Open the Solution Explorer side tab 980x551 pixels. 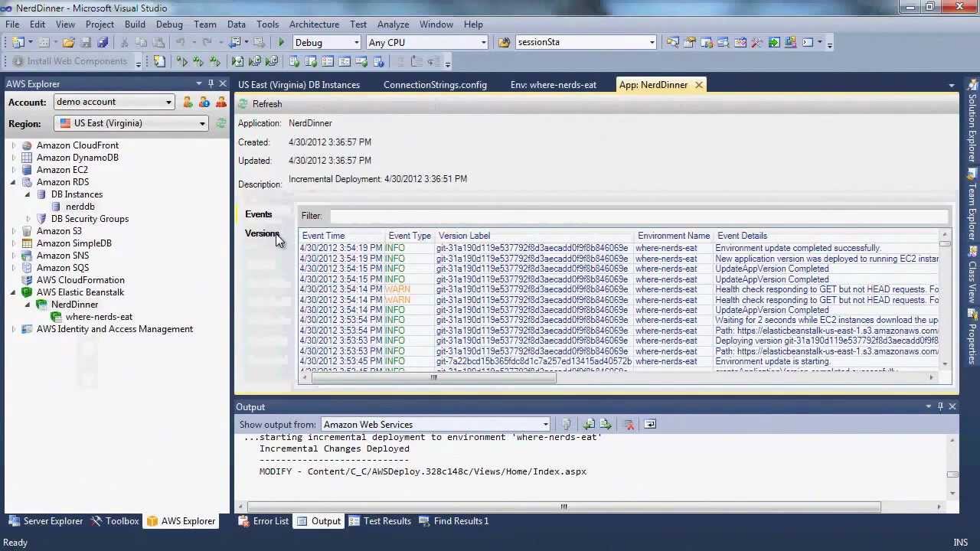click(972, 122)
